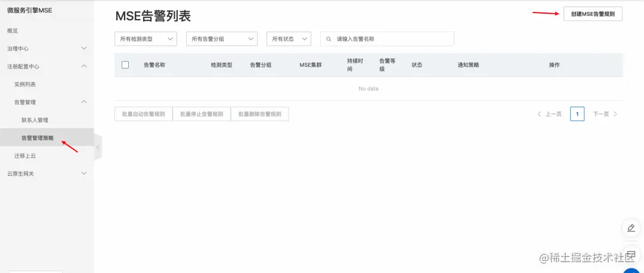Select page 1 in the pagination

pos(577,114)
